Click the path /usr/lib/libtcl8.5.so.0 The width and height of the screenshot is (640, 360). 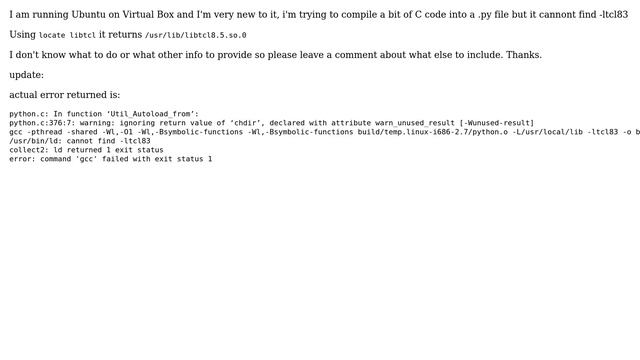(196, 36)
